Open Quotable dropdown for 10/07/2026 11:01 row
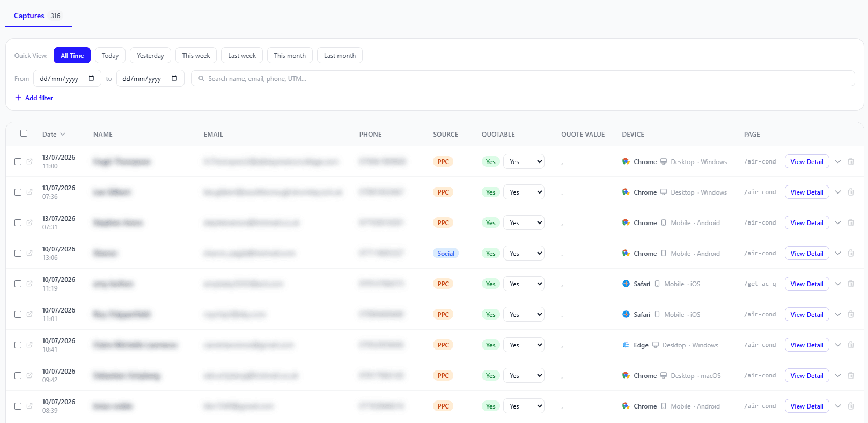Image resolution: width=868 pixels, height=423 pixels. (524, 314)
